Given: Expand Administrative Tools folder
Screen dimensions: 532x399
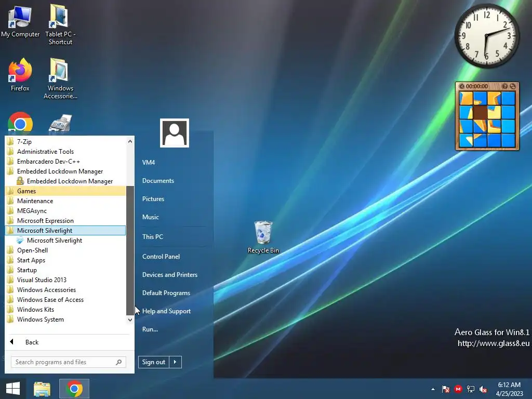Looking at the screenshot, I should click(65, 151).
